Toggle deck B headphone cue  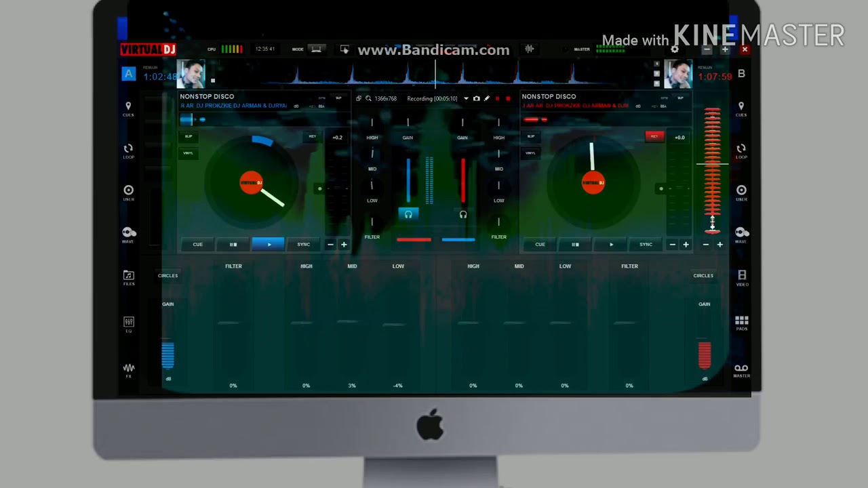[x=463, y=214]
